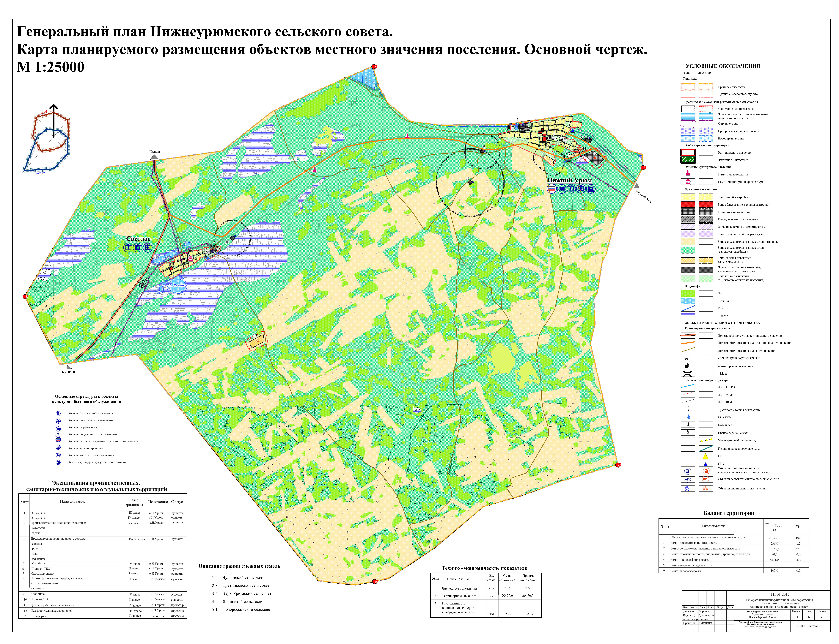Click the 'Баланс территории' table heading
Viewport: 839px width, 644px height.
tap(729, 513)
